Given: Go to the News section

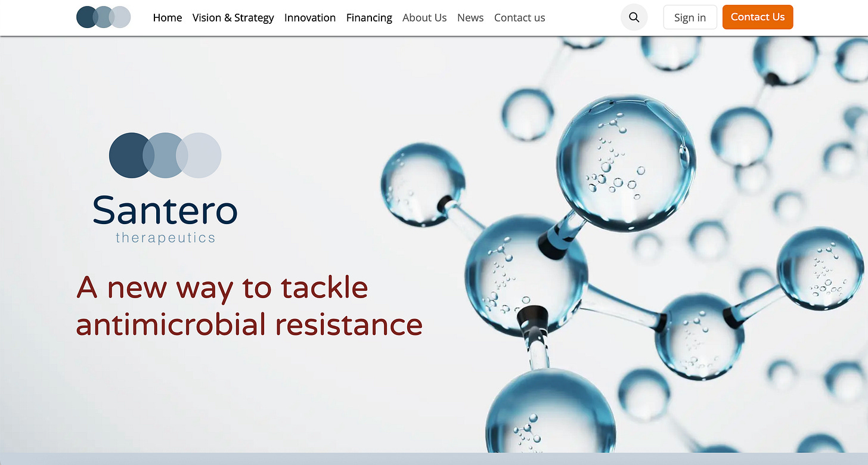Looking at the screenshot, I should [x=470, y=18].
